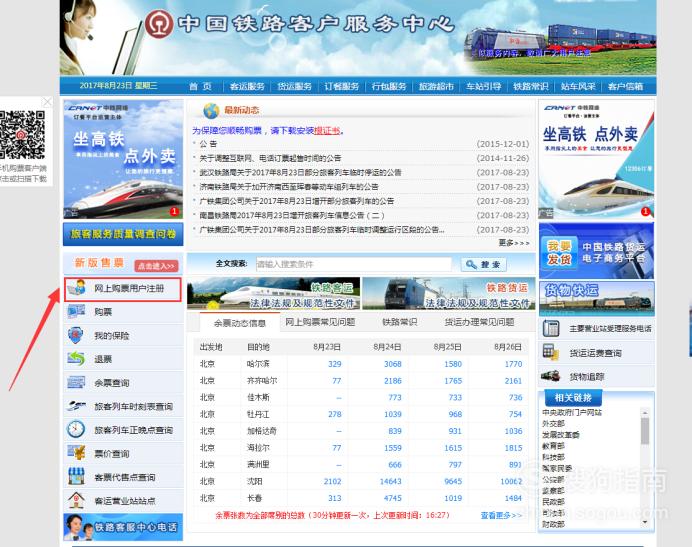Open the 行包服务 navigation menu
Viewport: 692px width, 547px height.
pos(389,86)
